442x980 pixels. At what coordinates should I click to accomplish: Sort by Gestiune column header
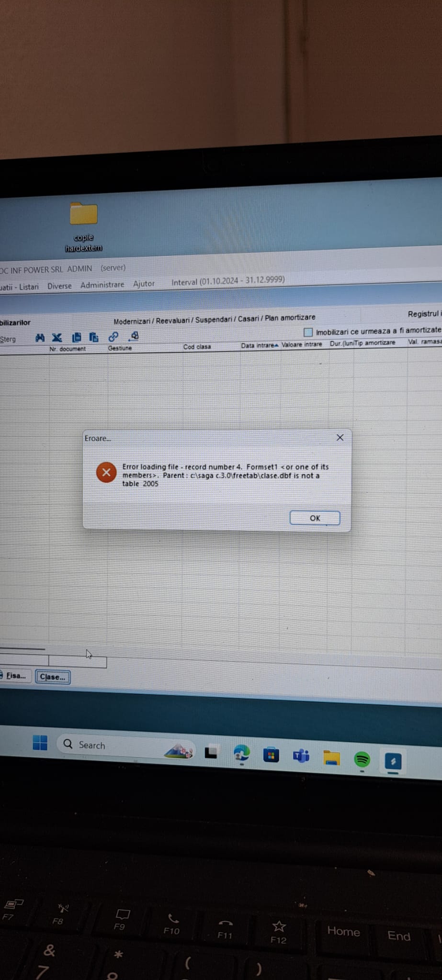click(120, 348)
